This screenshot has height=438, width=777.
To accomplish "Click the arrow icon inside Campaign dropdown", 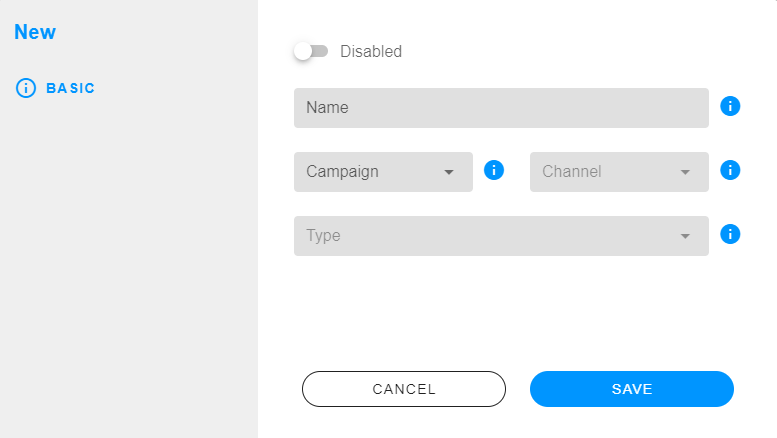I will (x=449, y=172).
